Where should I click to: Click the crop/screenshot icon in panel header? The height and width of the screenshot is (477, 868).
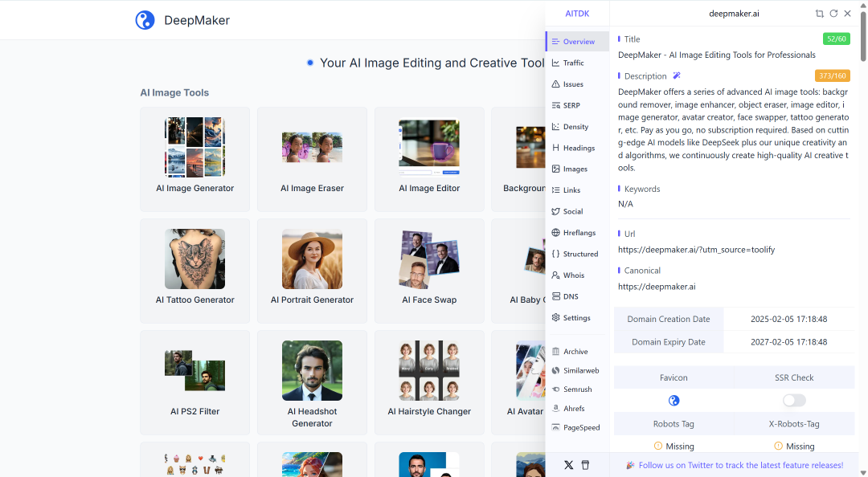(819, 14)
